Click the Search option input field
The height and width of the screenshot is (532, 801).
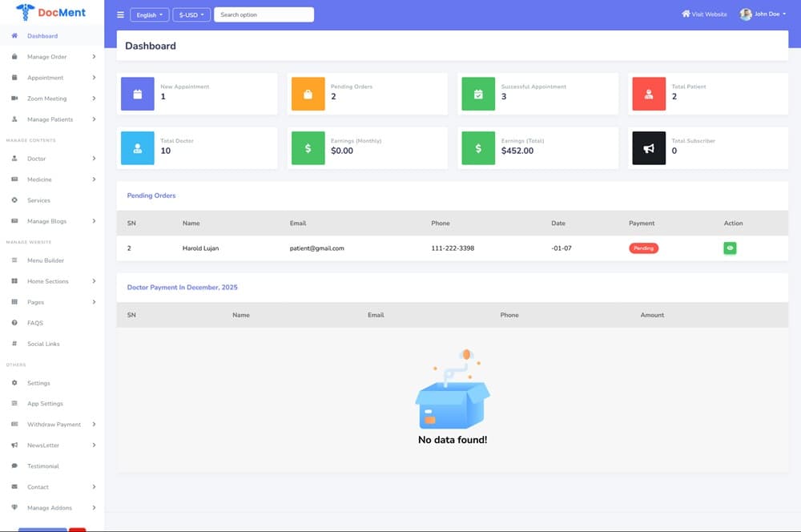coord(264,14)
